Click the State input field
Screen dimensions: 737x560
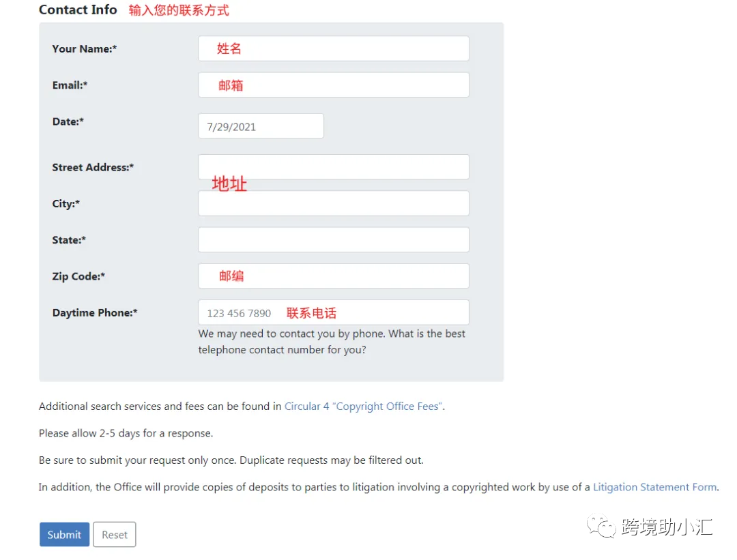tap(333, 239)
